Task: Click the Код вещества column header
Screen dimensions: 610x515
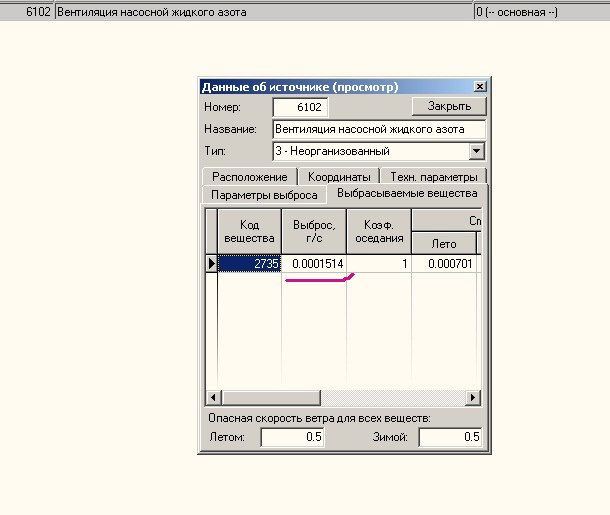Action: coord(249,232)
